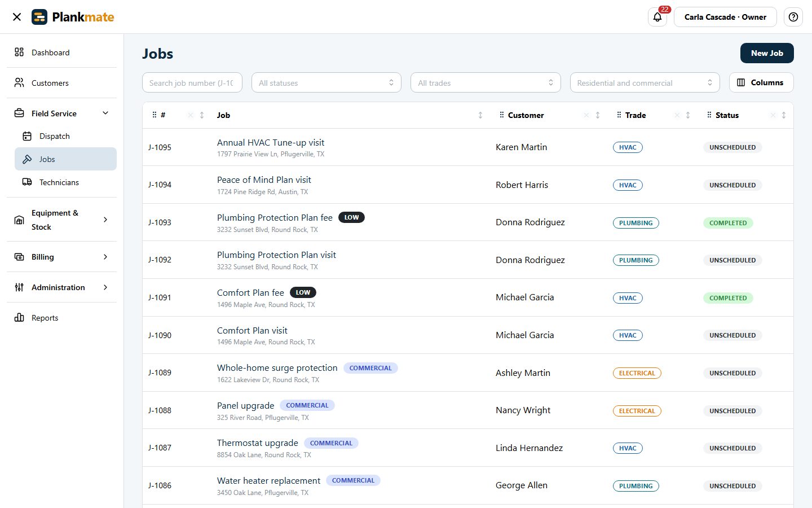This screenshot has height=508, width=812.
Task: Click ELECTRICAL trade badge for Panel upgrade
Action: pyautogui.click(x=637, y=411)
